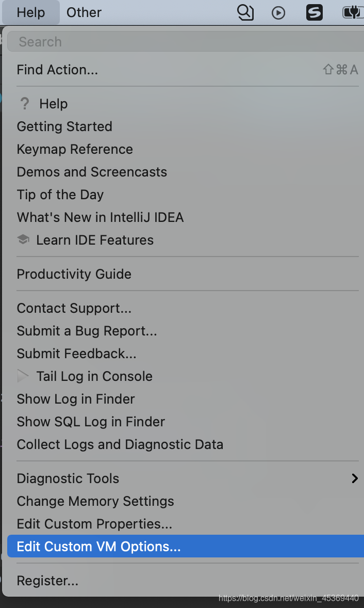The width and height of the screenshot is (364, 608).
Task: Click the question mark icon beside Help entry
Action: coord(24,103)
